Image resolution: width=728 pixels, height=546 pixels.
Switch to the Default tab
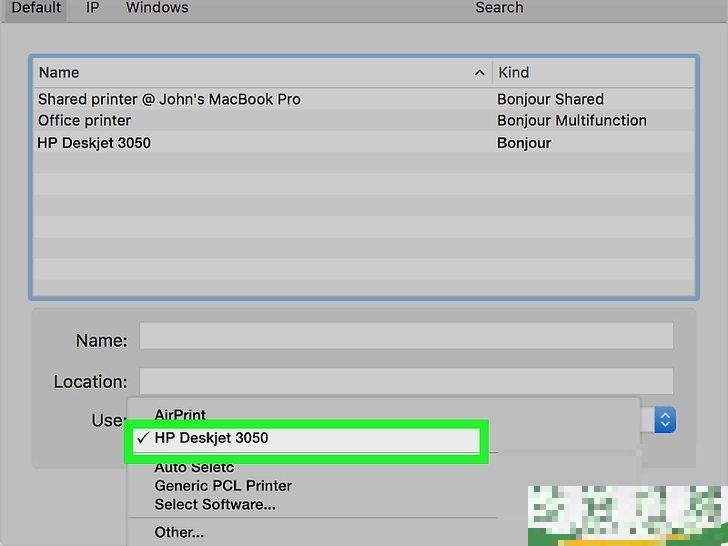36,8
